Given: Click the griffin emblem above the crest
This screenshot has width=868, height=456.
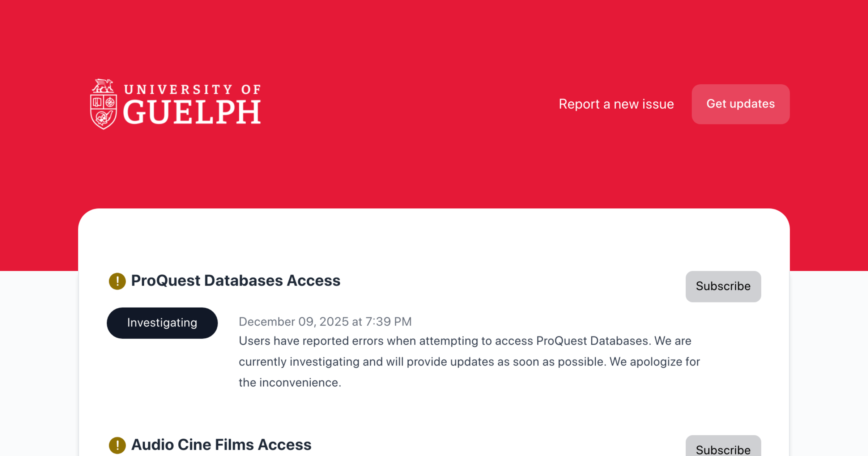Looking at the screenshot, I should [103, 86].
